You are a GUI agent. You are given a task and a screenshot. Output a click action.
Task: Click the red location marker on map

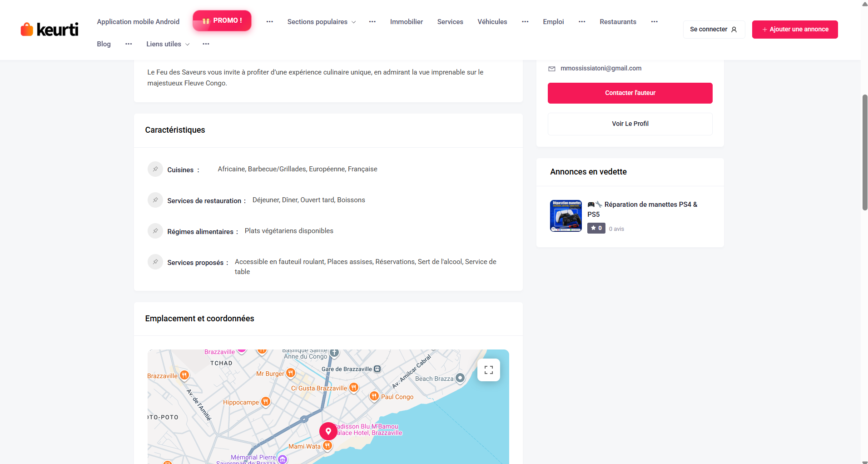click(x=328, y=431)
